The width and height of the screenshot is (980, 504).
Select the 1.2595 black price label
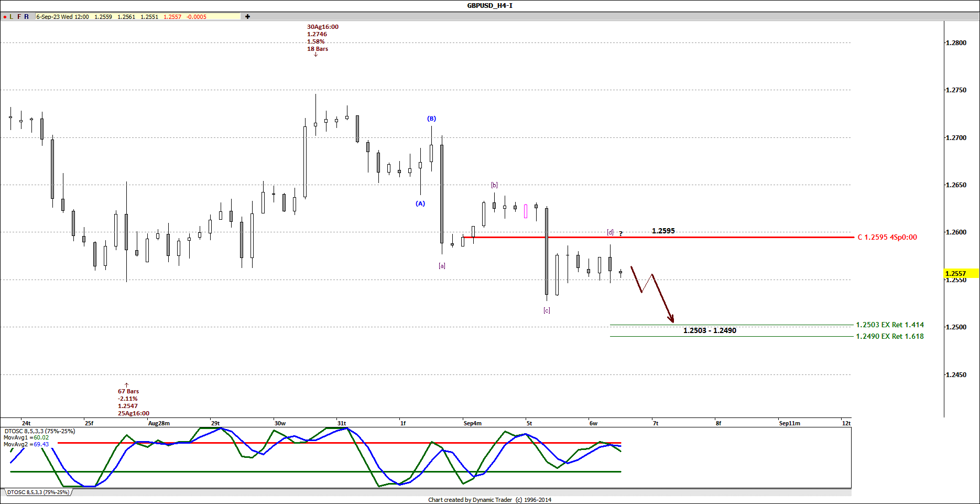point(663,231)
